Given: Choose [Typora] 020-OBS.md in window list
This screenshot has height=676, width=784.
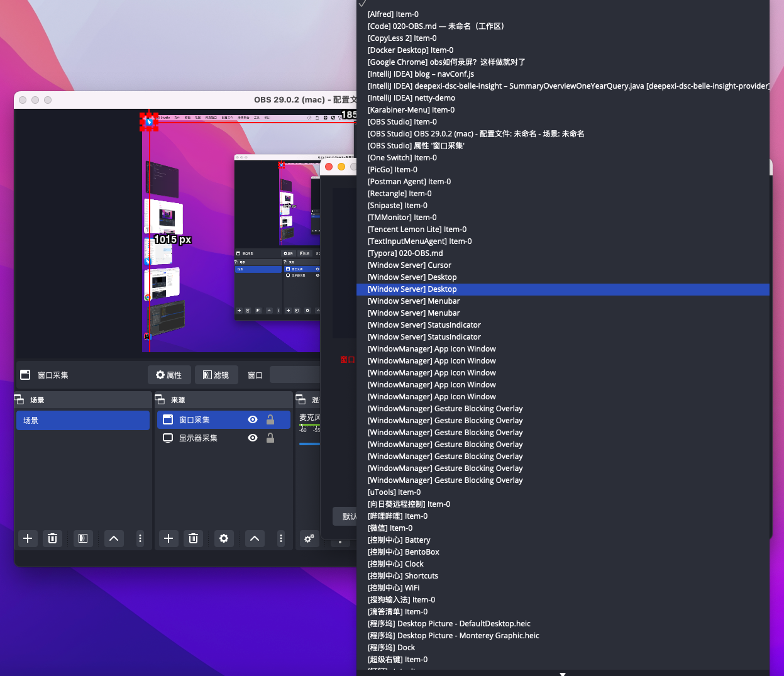Looking at the screenshot, I should (x=406, y=253).
